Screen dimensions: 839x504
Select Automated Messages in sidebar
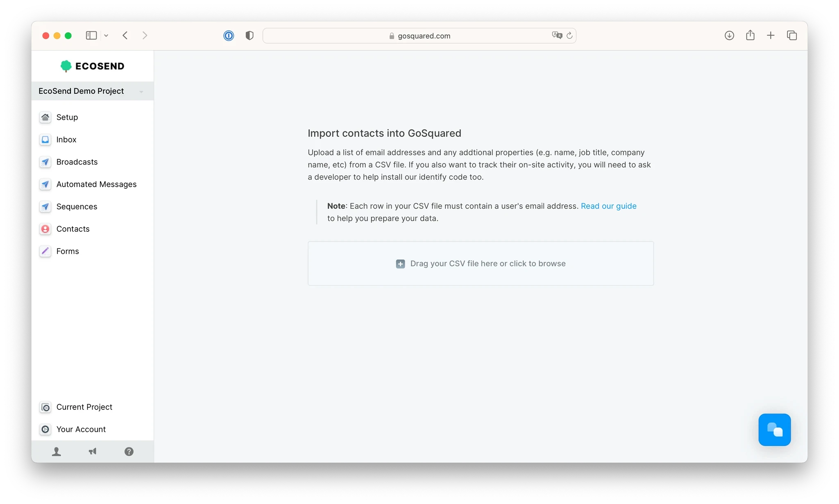96,184
